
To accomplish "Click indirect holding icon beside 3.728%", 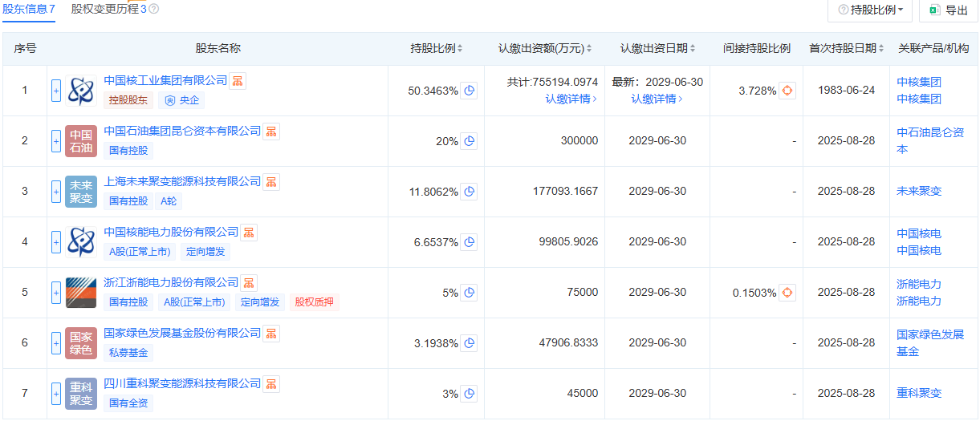I will tap(787, 91).
